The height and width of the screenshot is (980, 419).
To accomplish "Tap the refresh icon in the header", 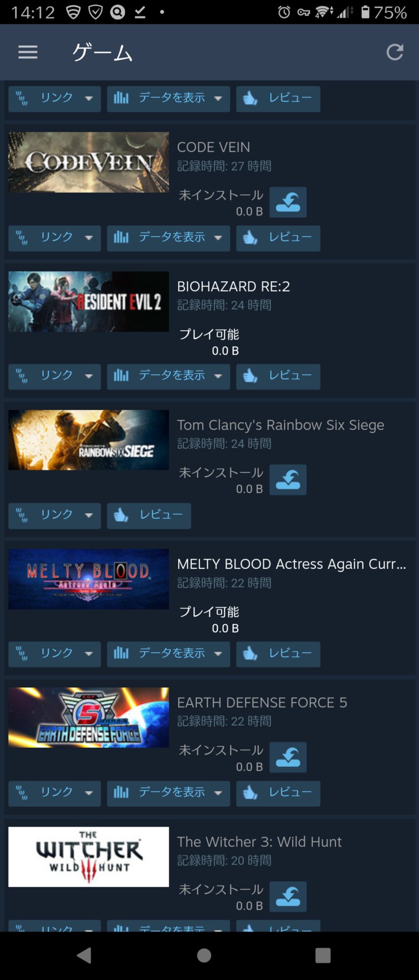I will tap(395, 52).
